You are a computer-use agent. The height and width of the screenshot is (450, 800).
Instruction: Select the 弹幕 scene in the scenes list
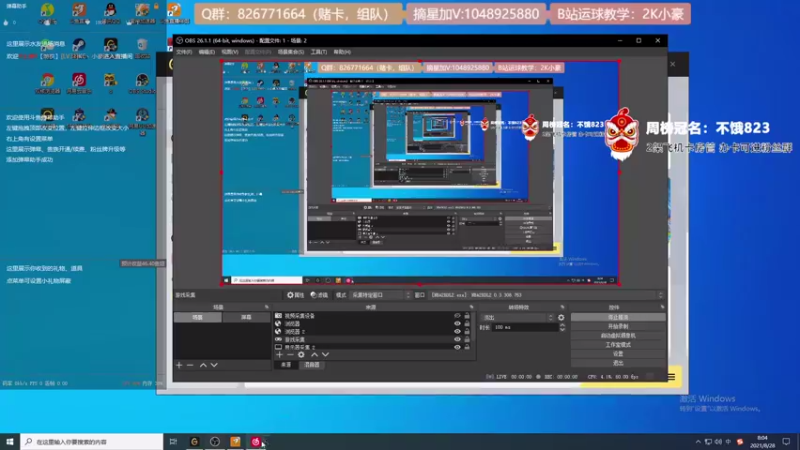[x=246, y=317]
